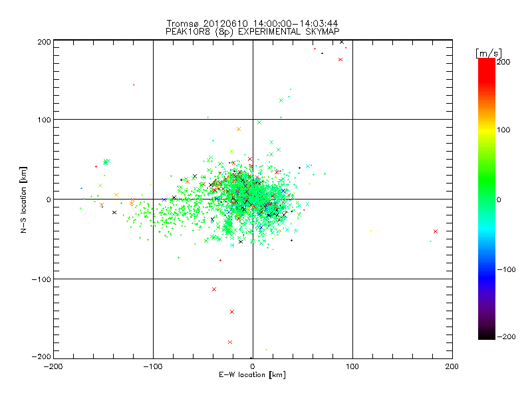Viewport: 532px width, 399px height.
Task: Click the isolated yellow dot in lower-right quadrant
Action: (370, 231)
